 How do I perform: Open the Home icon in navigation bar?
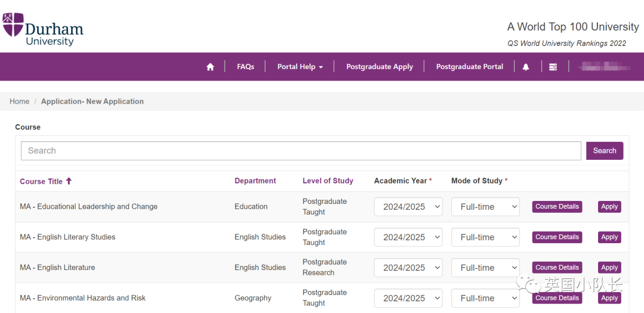210,67
